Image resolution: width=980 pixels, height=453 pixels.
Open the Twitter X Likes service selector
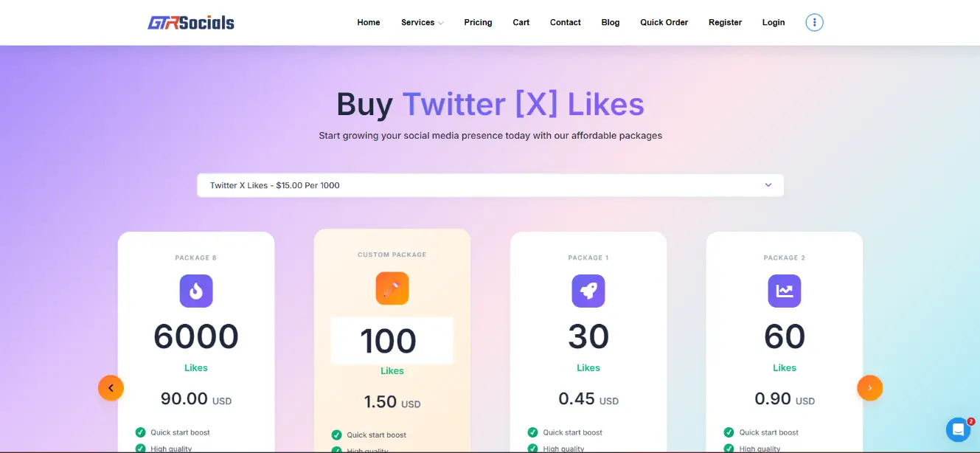(x=490, y=185)
